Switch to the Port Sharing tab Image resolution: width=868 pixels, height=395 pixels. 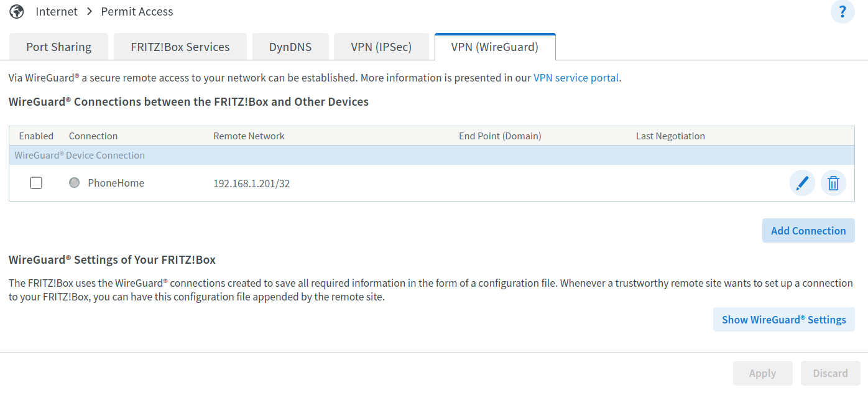click(x=58, y=47)
